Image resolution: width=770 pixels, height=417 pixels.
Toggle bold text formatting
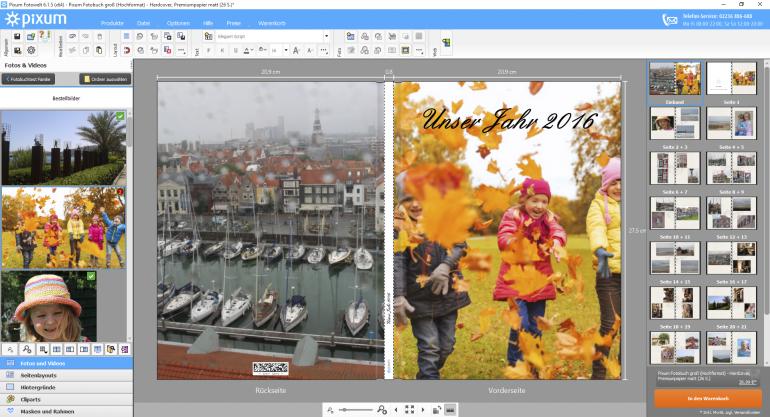(x=209, y=50)
